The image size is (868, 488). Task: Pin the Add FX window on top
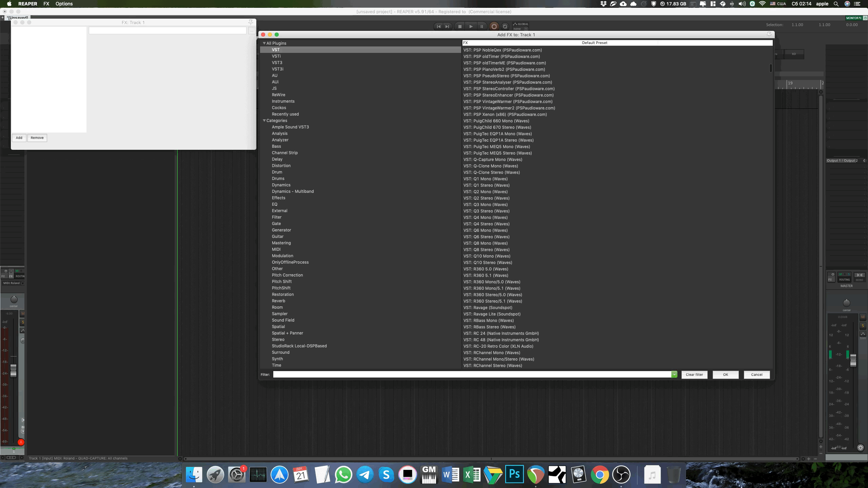[x=769, y=34]
